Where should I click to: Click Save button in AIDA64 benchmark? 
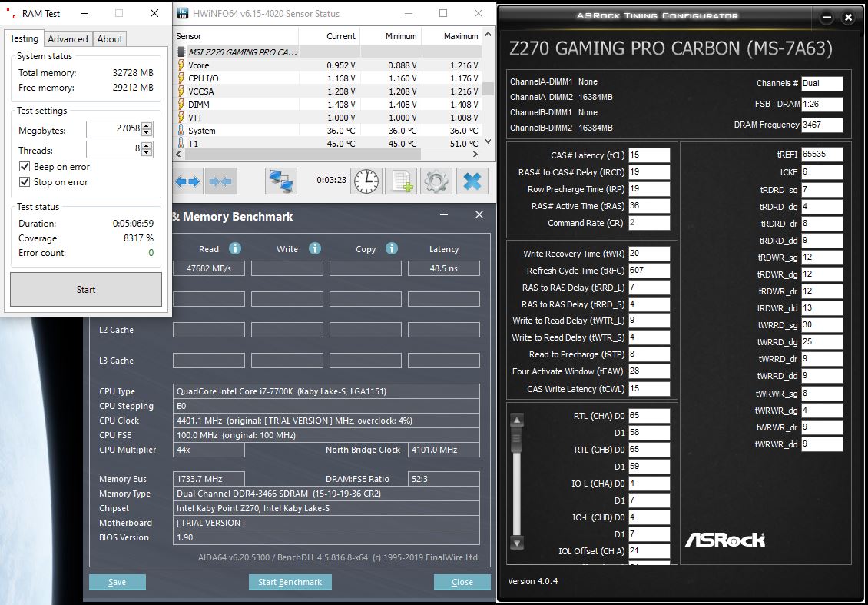pyautogui.click(x=118, y=582)
